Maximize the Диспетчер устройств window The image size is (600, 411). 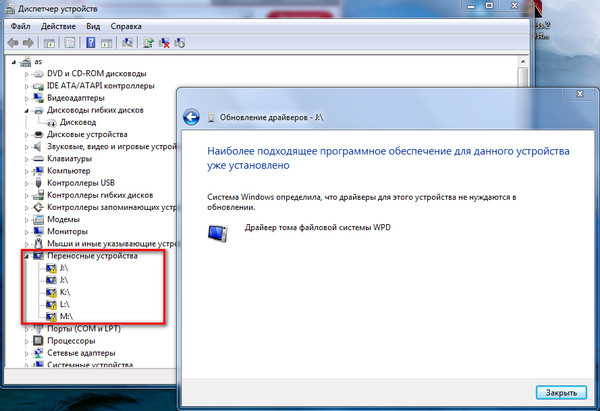[489, 6]
